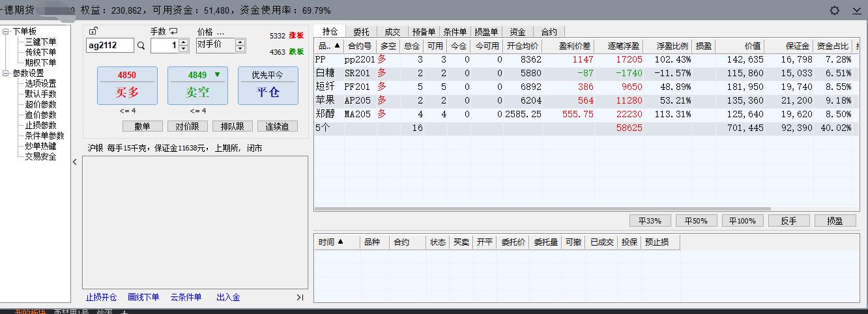Click the 手数 quantity input field
This screenshot has width=868, height=314.
tap(166, 46)
